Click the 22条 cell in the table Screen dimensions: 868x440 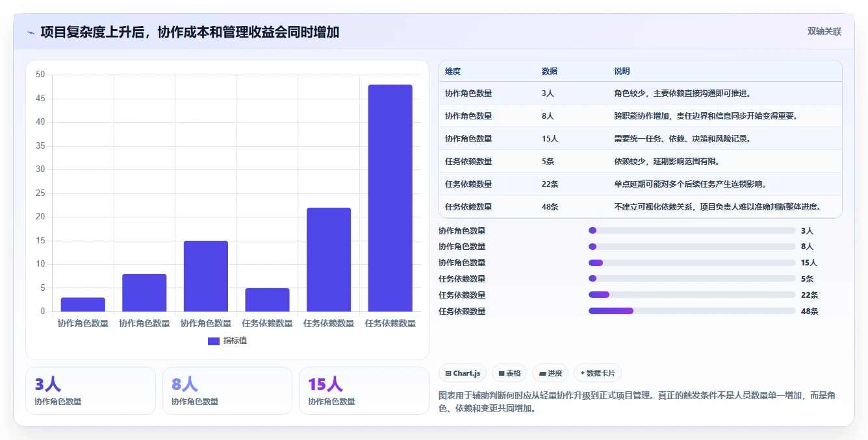(550, 184)
